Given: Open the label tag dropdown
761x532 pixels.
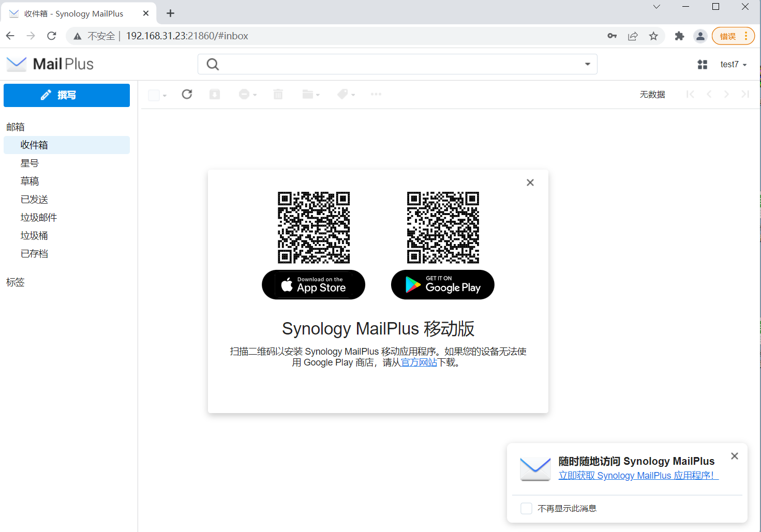Looking at the screenshot, I should tap(346, 94).
